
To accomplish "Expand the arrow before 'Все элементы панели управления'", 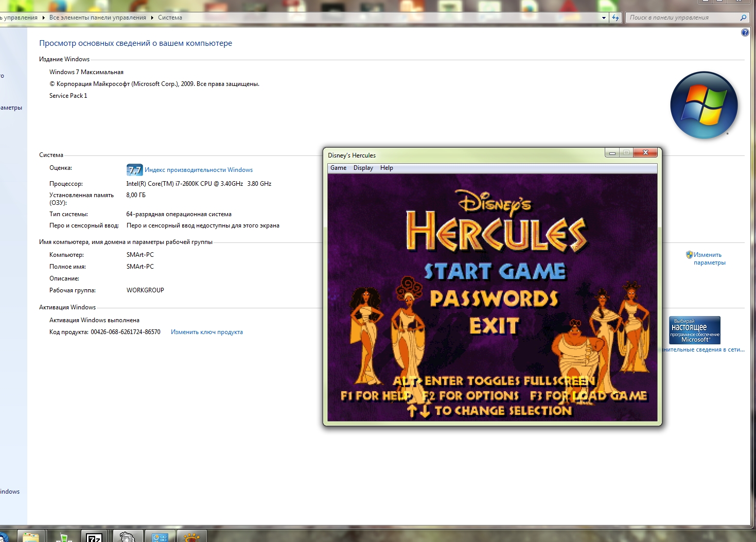I will tap(43, 18).
